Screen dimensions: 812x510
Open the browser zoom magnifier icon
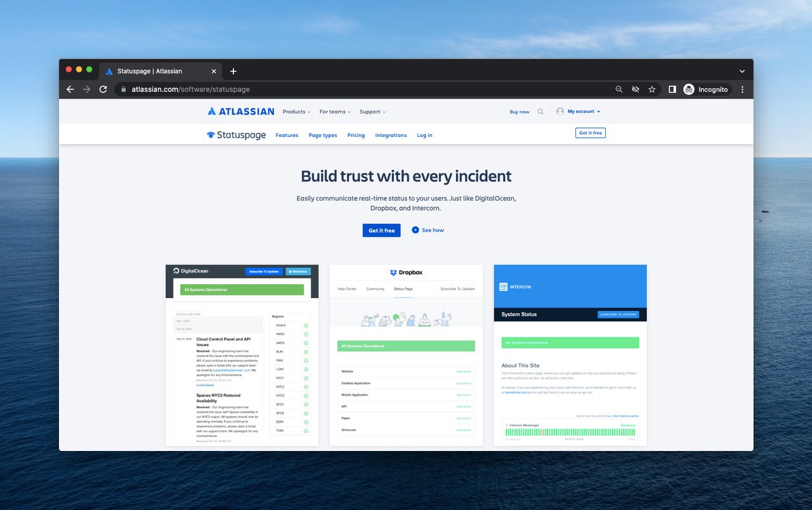click(619, 89)
